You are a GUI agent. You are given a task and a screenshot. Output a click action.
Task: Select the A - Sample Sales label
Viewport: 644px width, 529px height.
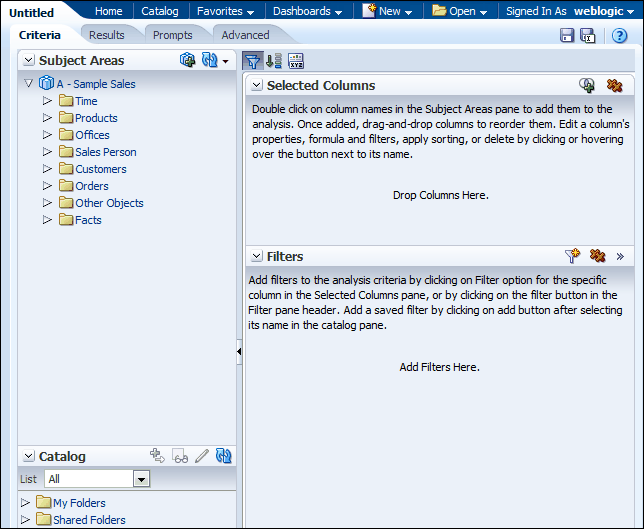(96, 84)
